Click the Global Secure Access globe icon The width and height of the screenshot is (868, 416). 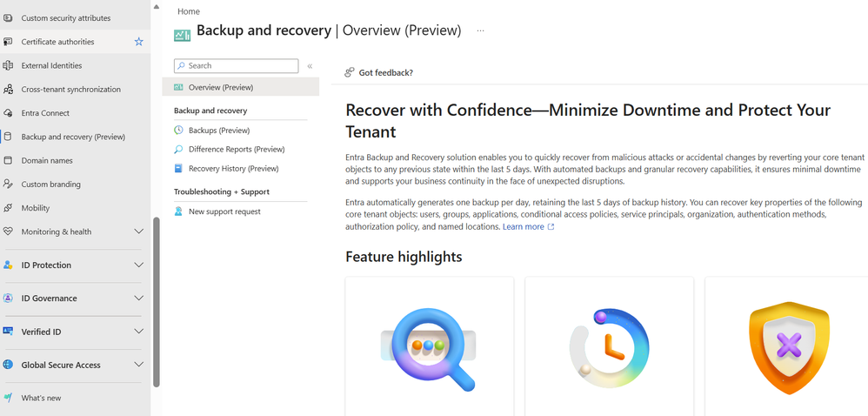click(x=8, y=365)
